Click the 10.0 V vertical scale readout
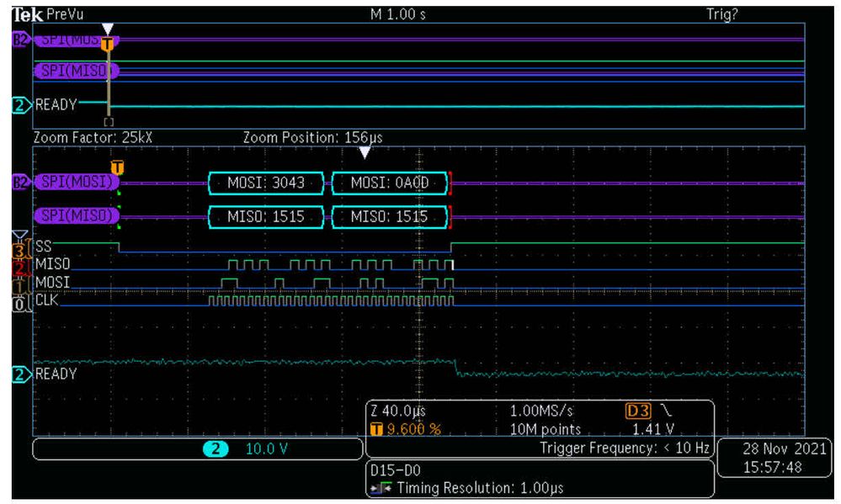 (x=267, y=448)
